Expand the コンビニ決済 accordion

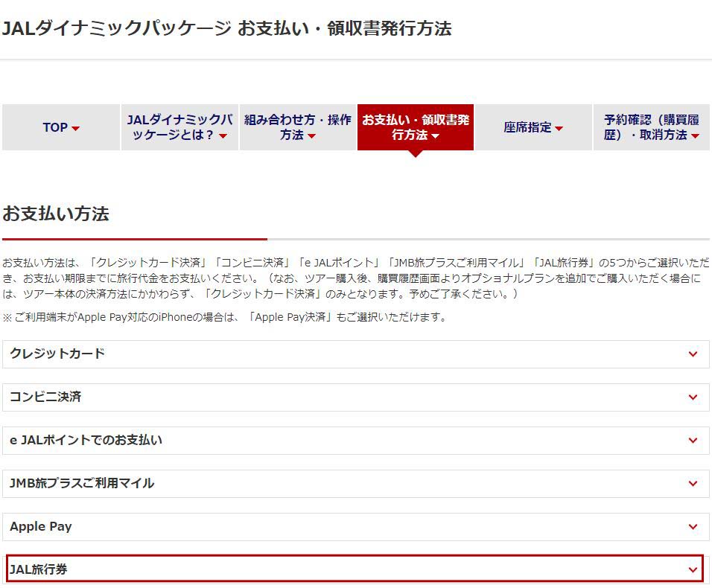coord(355,397)
